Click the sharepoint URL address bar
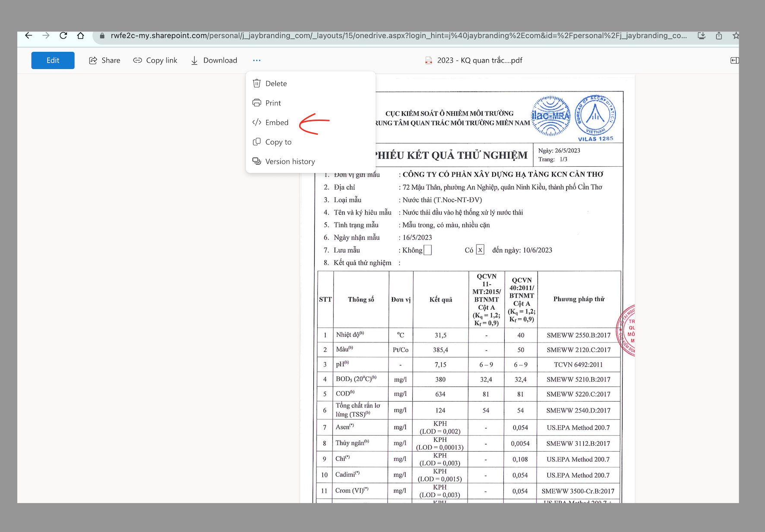This screenshot has width=765, height=532. 397,36
